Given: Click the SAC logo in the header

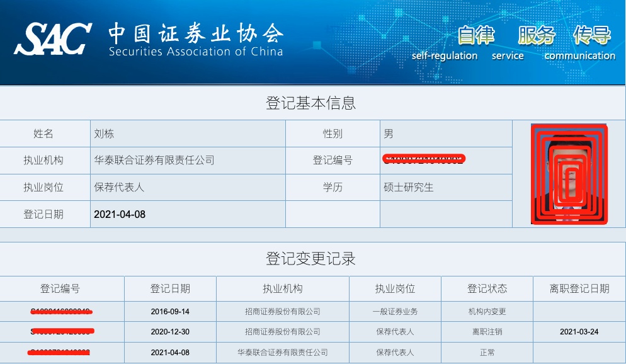Looking at the screenshot, I should (x=53, y=38).
